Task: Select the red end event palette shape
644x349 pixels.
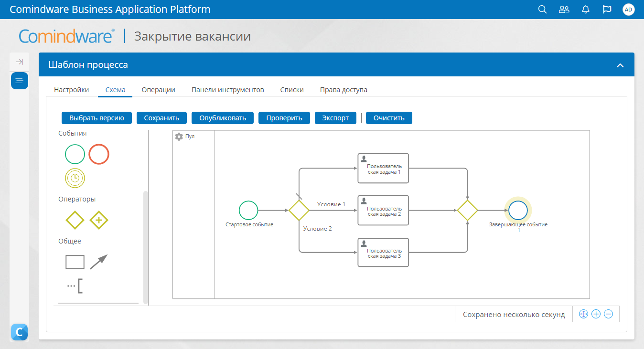Action: coord(99,154)
